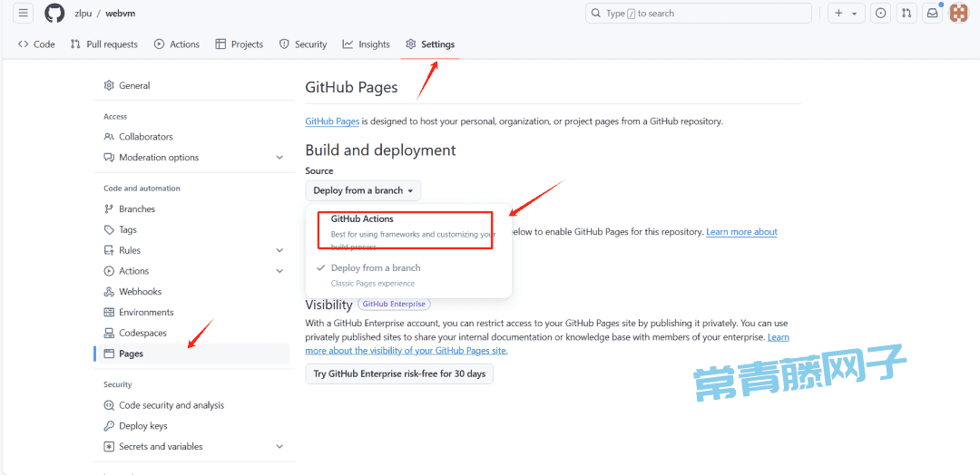
Task: Open the Issues icon in header
Action: (880, 13)
